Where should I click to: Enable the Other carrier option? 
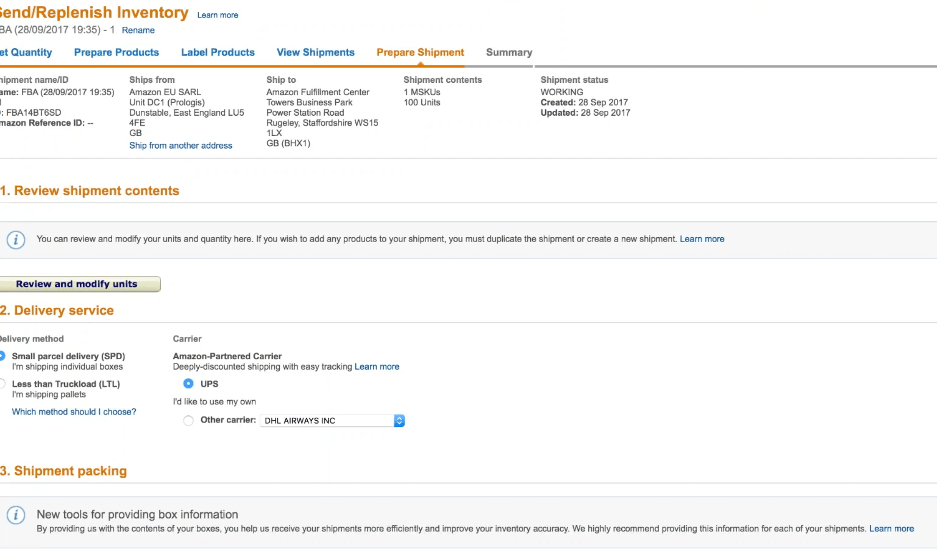click(188, 420)
